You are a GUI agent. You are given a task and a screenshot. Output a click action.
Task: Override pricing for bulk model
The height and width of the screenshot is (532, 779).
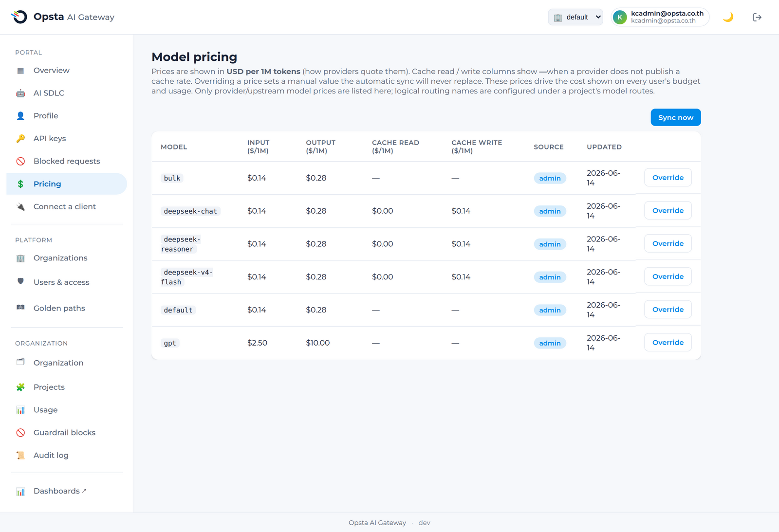(668, 178)
